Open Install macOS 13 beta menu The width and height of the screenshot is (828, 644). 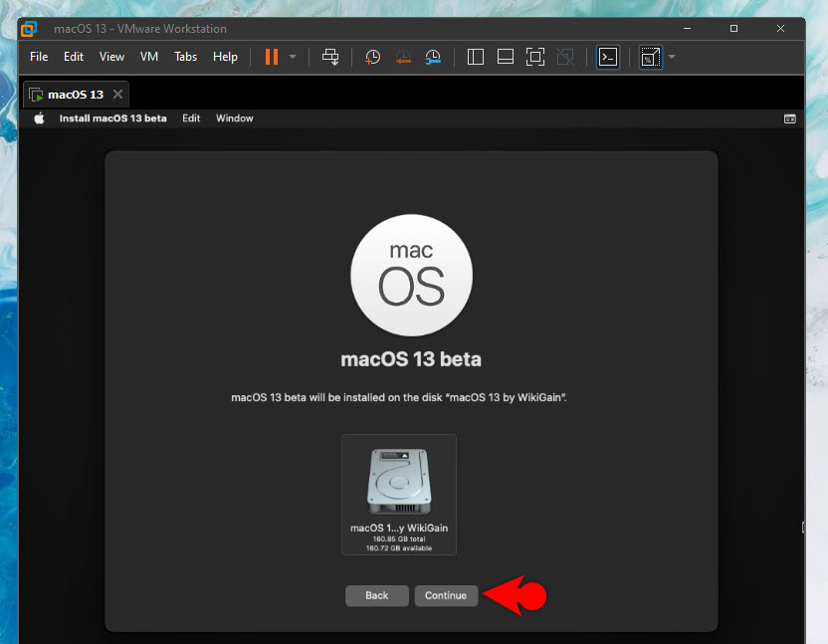112,118
